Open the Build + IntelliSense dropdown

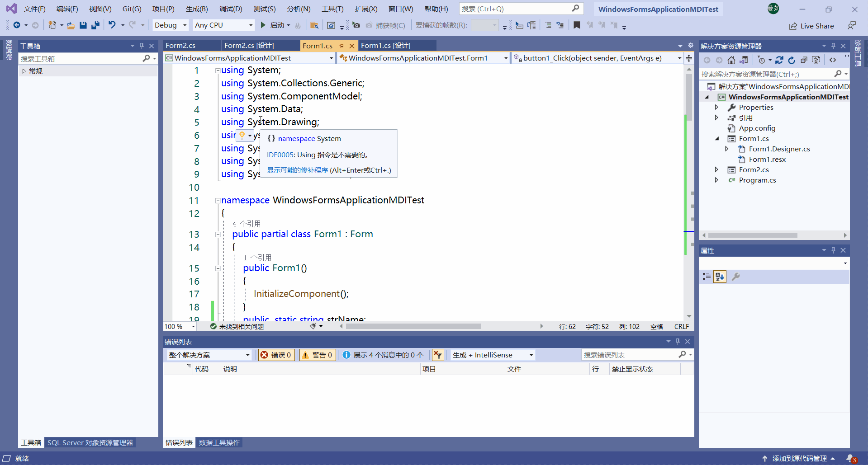click(493, 355)
